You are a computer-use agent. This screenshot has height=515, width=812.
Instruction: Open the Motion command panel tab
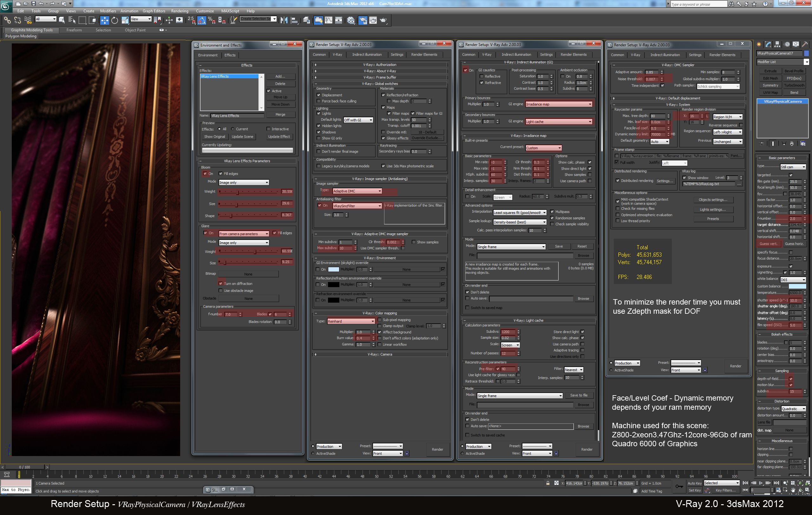pyautogui.click(x=787, y=44)
